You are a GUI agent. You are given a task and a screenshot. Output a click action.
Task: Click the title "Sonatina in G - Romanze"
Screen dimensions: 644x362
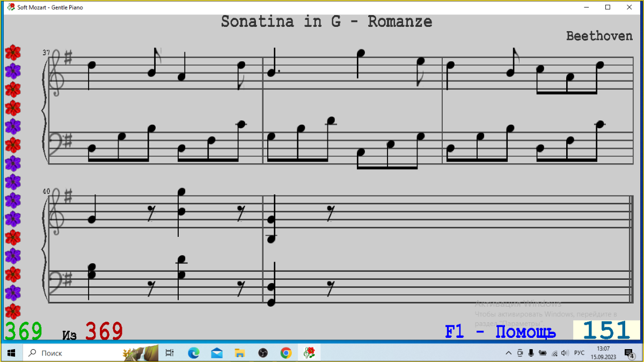click(x=326, y=21)
